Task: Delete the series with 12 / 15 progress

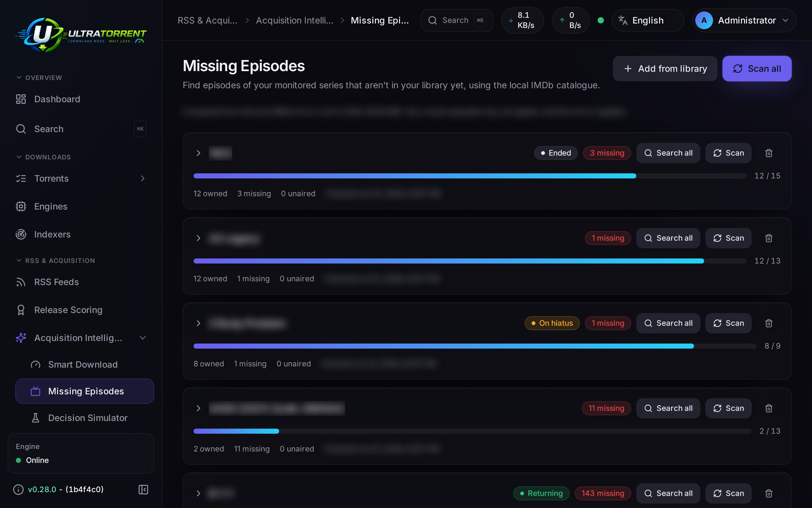Action: pyautogui.click(x=769, y=153)
